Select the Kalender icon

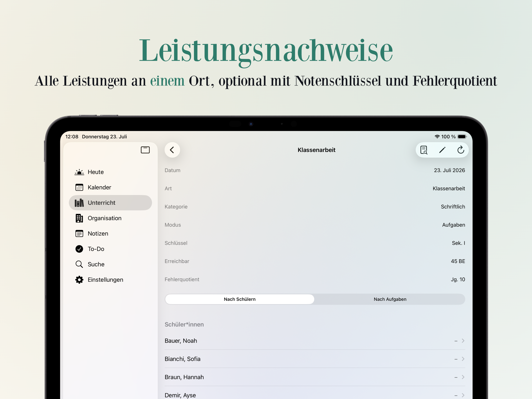point(79,187)
